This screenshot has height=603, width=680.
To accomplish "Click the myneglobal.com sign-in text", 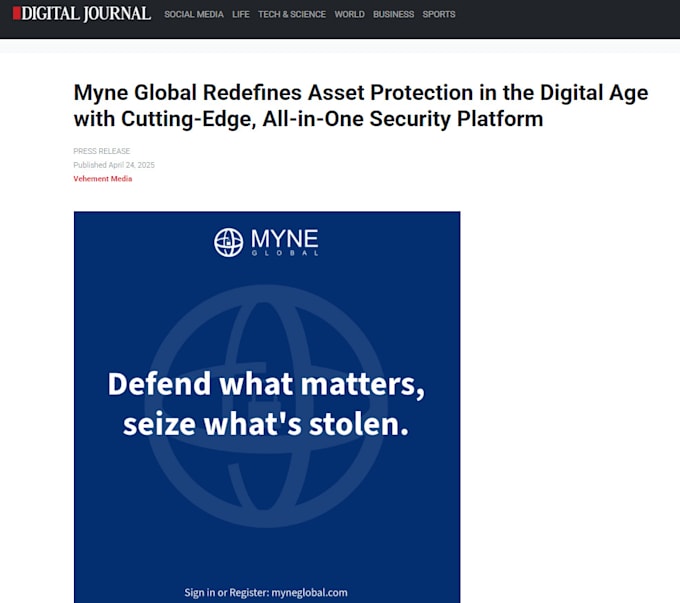I will (x=266, y=593).
